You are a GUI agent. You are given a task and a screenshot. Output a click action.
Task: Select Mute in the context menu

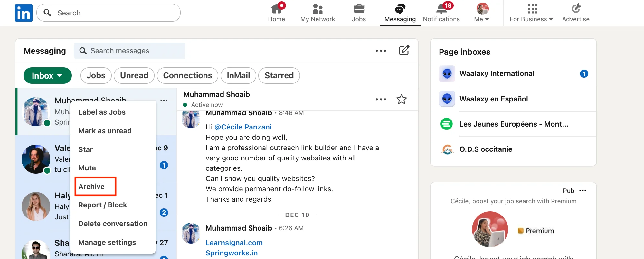click(87, 168)
